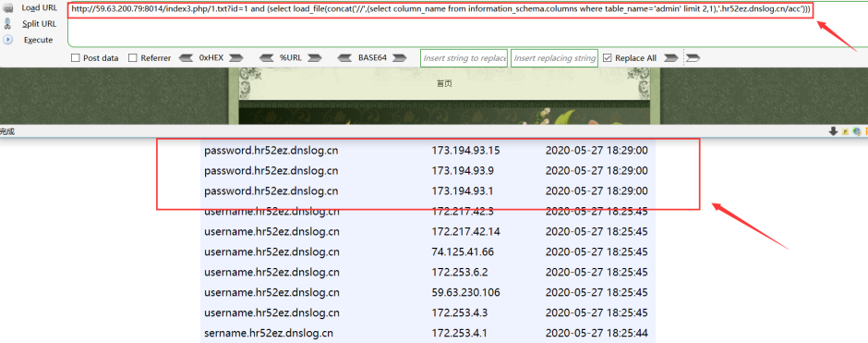Select password.hr52ez.dnslog.cn in the 173.194.93.1 row

point(271,191)
